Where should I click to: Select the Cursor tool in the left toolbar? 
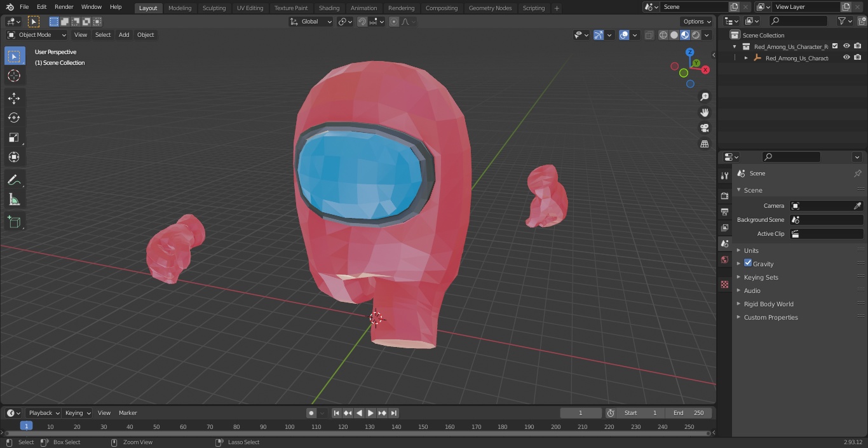click(x=14, y=76)
